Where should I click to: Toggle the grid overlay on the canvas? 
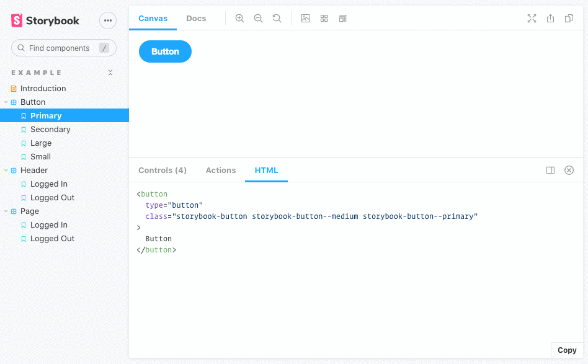tap(324, 19)
